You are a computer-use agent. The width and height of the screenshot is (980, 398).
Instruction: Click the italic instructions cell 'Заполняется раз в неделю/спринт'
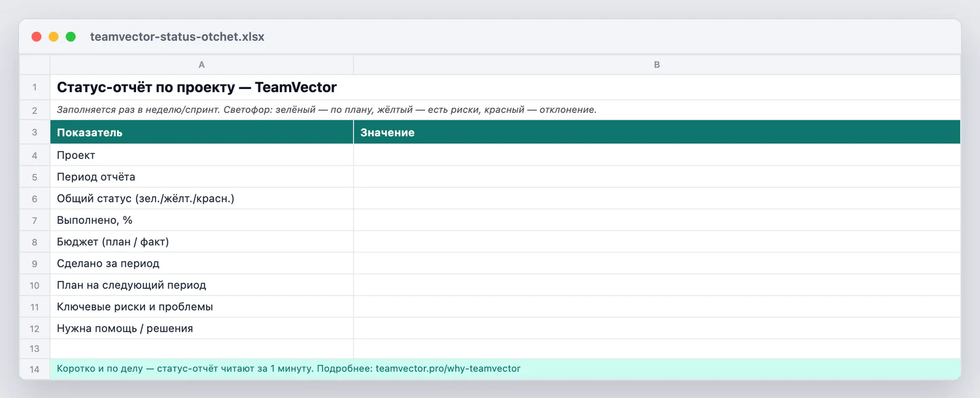coord(505,110)
